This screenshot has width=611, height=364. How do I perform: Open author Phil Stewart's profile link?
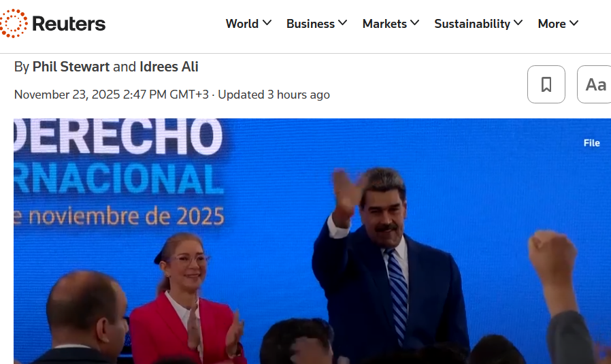[71, 67]
